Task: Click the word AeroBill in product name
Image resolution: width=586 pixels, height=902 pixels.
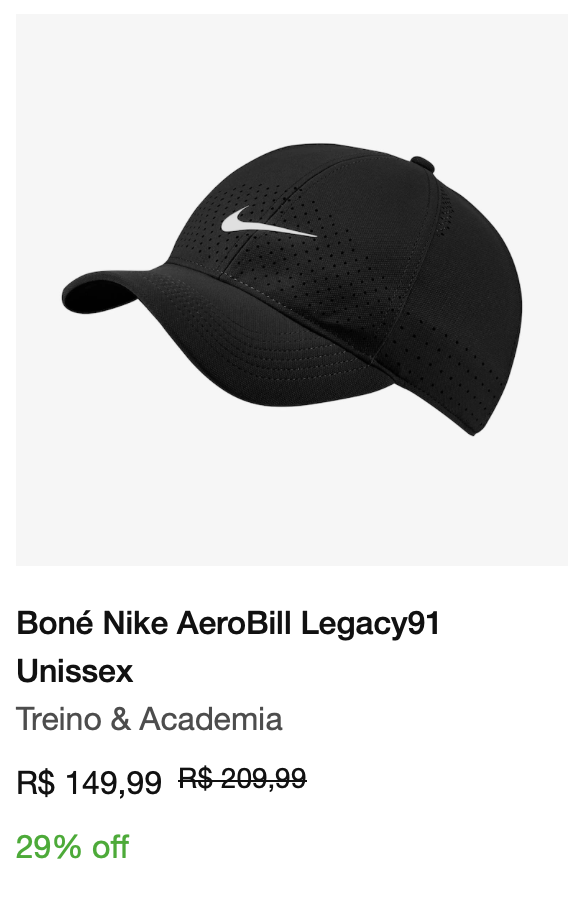Action: [x=233, y=624]
